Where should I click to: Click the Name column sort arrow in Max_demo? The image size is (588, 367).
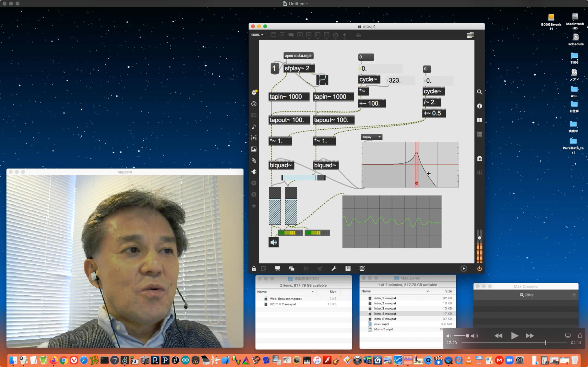click(428, 291)
